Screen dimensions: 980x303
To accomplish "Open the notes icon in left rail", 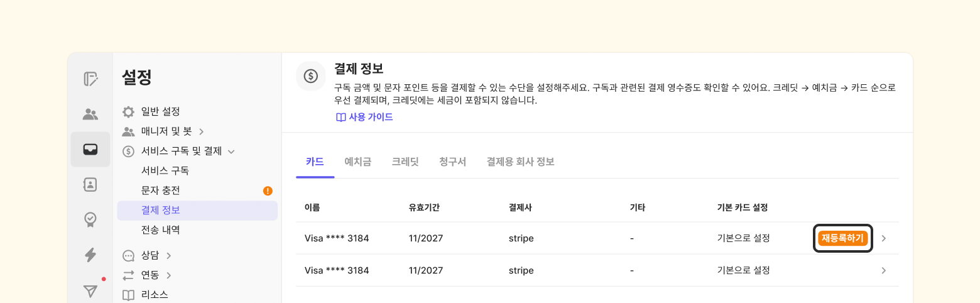I will point(90,79).
